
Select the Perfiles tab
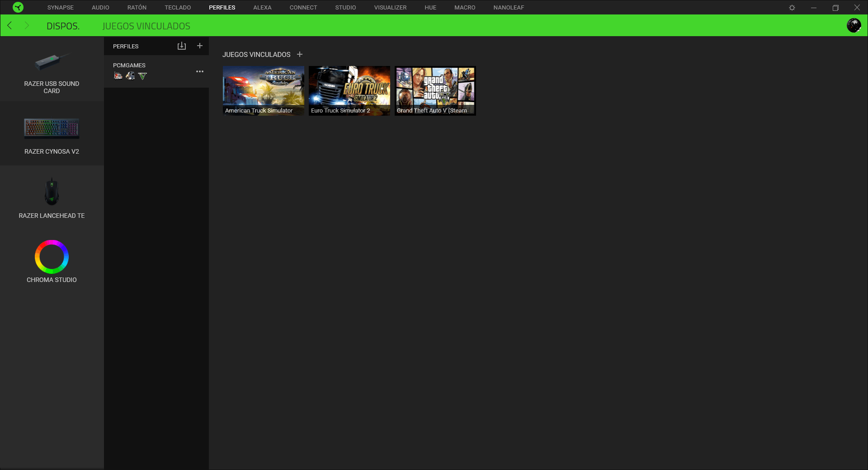(222, 8)
